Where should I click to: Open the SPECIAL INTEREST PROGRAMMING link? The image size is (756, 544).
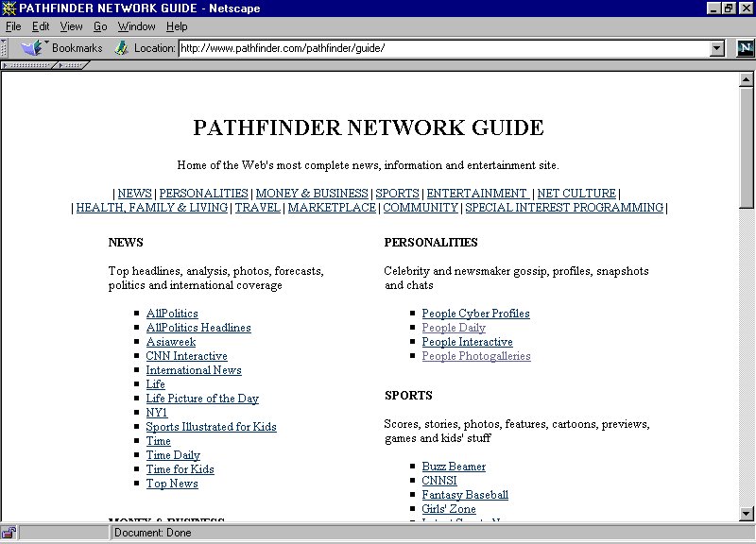tap(564, 208)
